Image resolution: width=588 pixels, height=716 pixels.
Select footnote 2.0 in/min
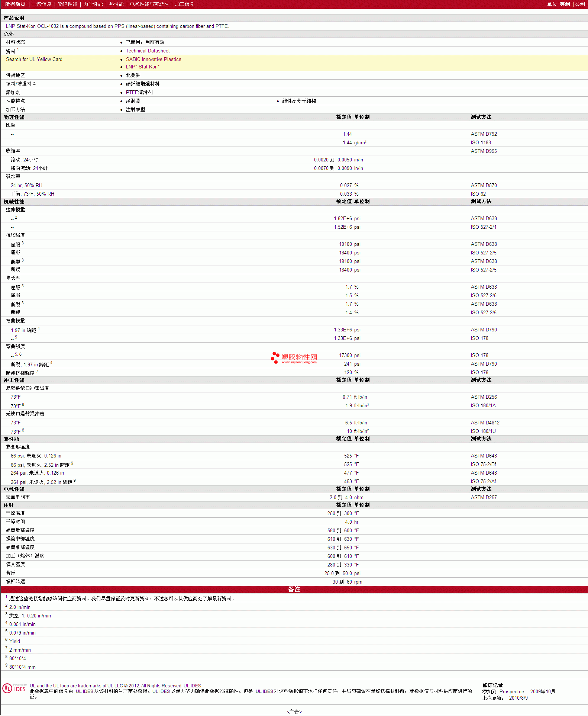click(x=20, y=607)
